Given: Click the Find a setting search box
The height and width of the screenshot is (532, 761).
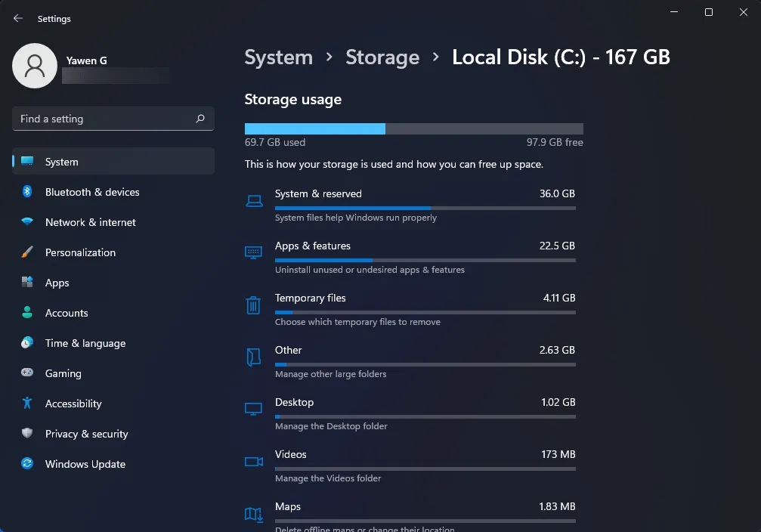Looking at the screenshot, I should (x=106, y=119).
